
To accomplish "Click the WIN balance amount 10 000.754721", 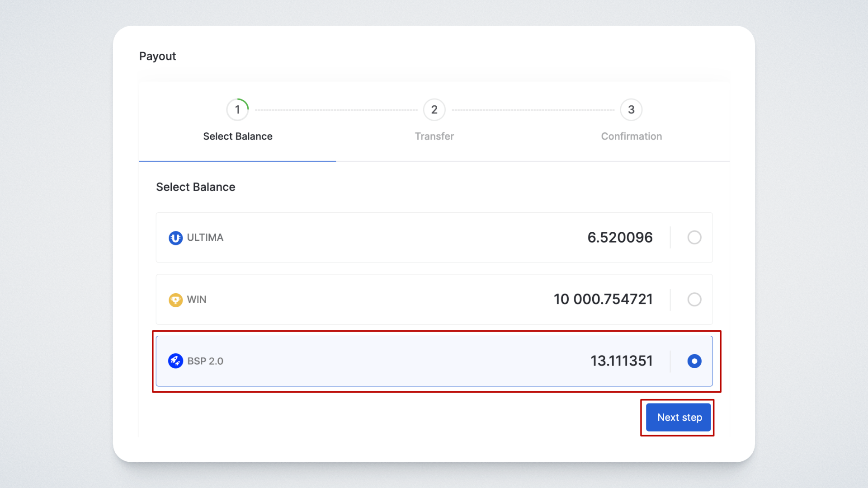I will click(603, 299).
